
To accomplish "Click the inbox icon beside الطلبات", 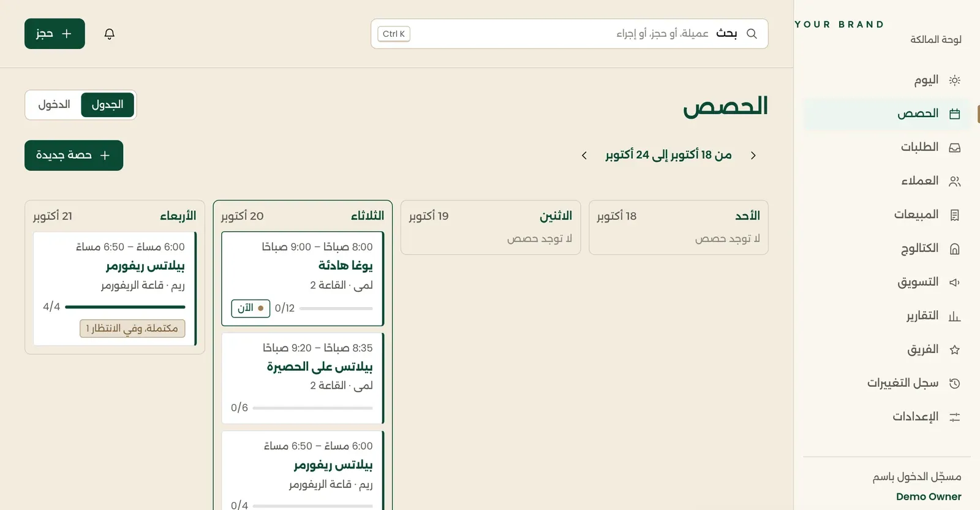I will (954, 148).
